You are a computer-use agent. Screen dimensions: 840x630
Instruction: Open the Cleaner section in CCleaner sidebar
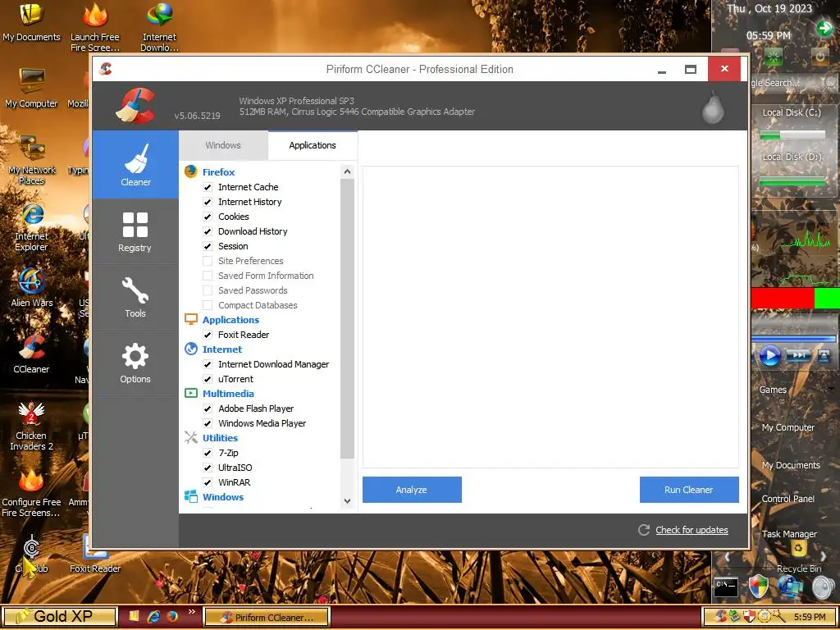coord(135,164)
